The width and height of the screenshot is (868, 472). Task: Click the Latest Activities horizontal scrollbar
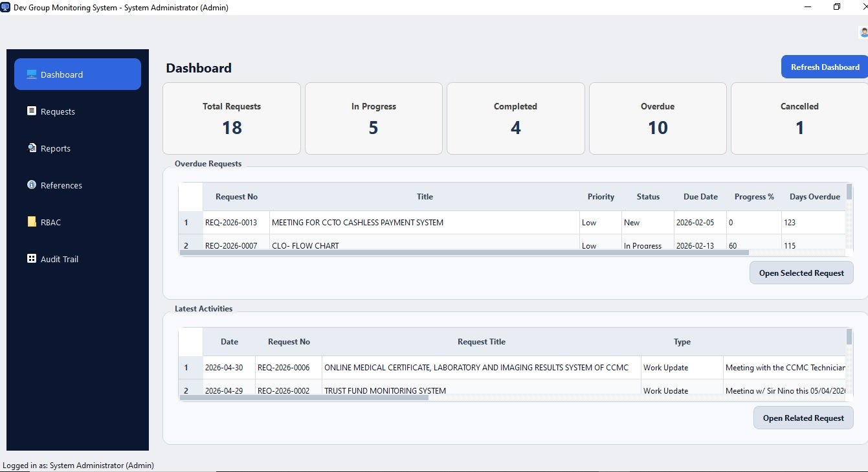tap(304, 398)
